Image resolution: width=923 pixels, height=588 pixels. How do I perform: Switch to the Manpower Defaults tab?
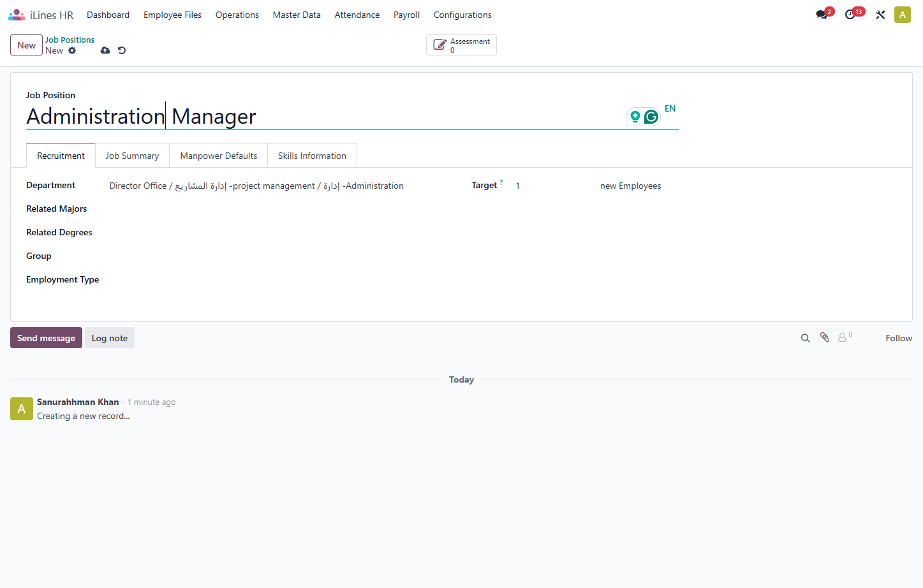[219, 156]
